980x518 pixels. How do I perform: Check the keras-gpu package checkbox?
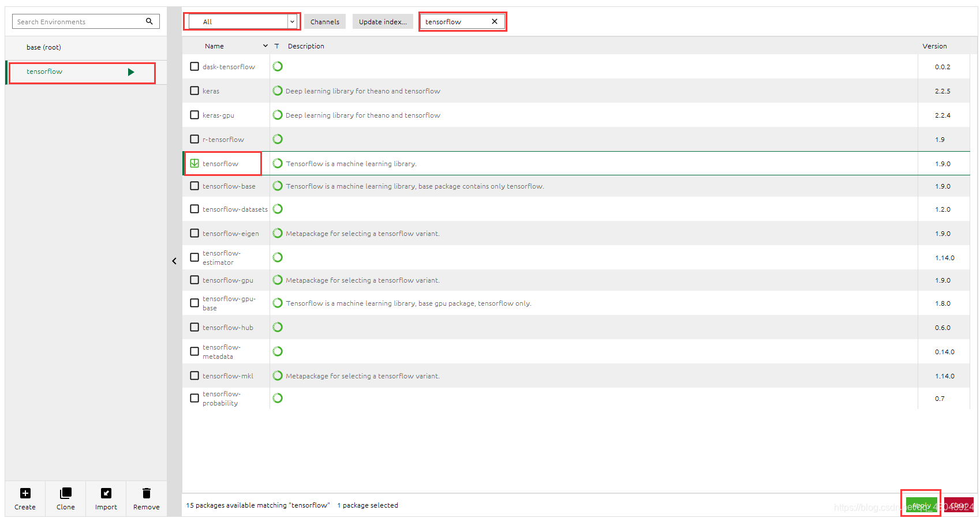click(194, 115)
